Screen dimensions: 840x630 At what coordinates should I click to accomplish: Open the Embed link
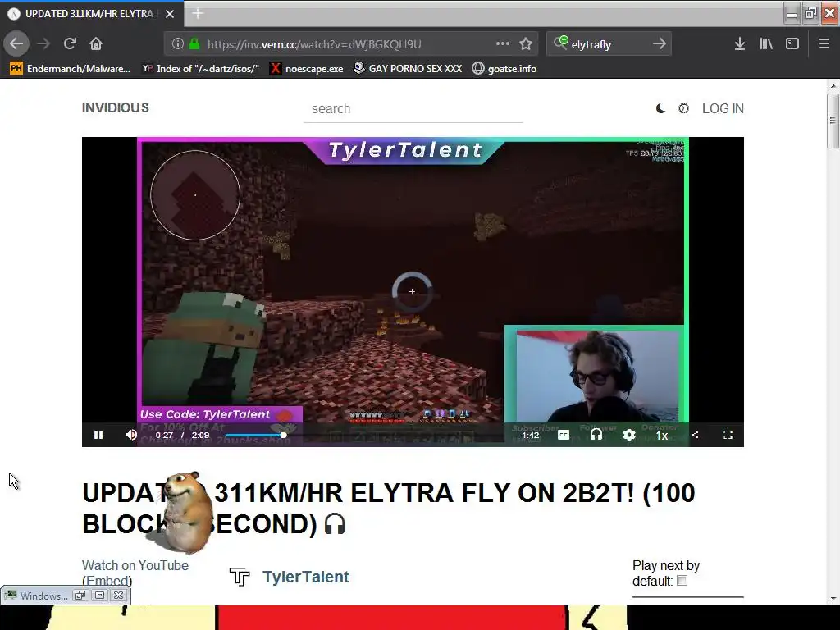[107, 581]
